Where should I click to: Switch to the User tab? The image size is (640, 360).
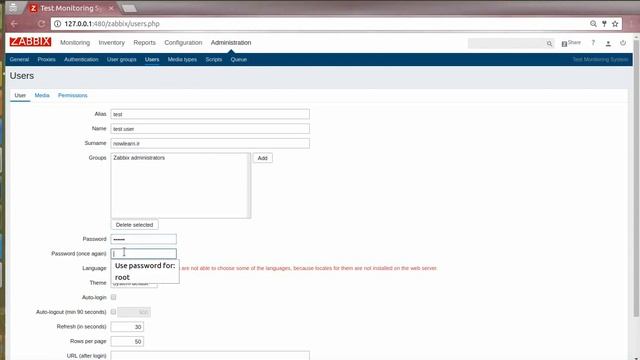tap(20, 95)
